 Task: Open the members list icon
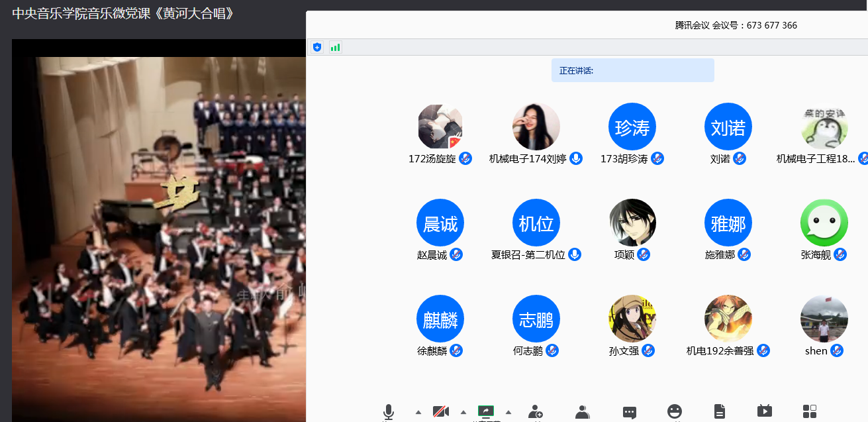pos(583,412)
